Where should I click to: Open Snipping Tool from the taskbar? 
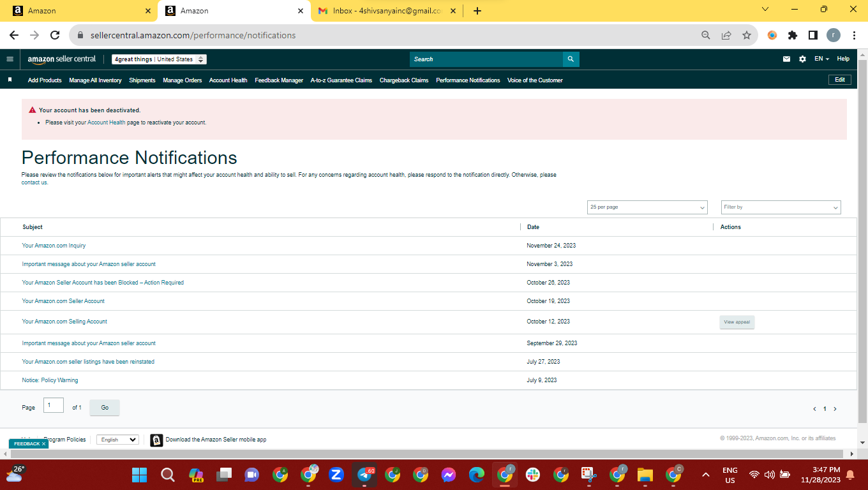[589, 475]
